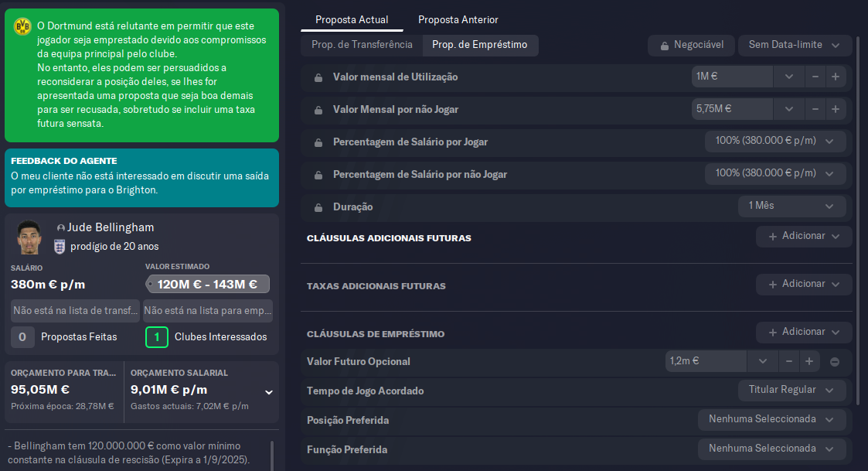The height and width of the screenshot is (471, 868).
Task: Click Clubes Interessados count badge
Action: (157, 337)
